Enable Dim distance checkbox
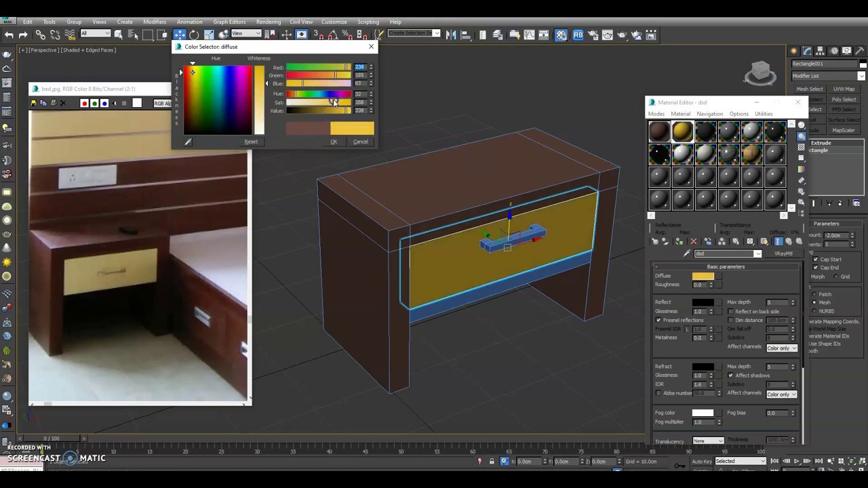This screenshot has height=488, width=868. (730, 320)
